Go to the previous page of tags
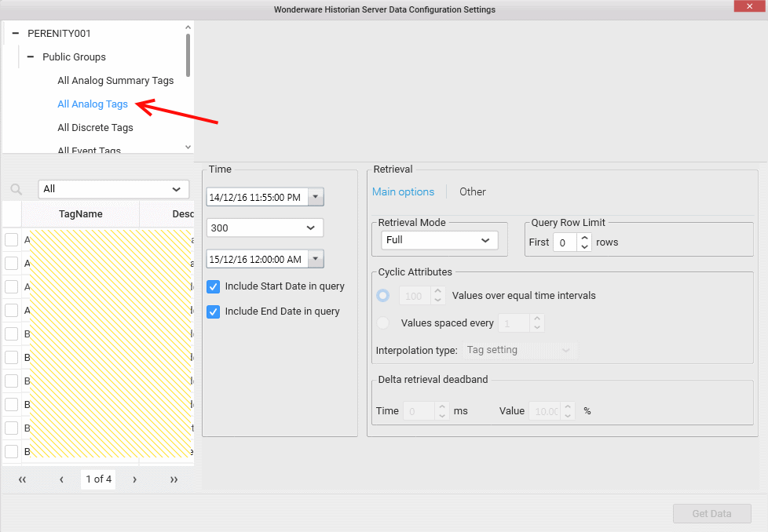 62,479
